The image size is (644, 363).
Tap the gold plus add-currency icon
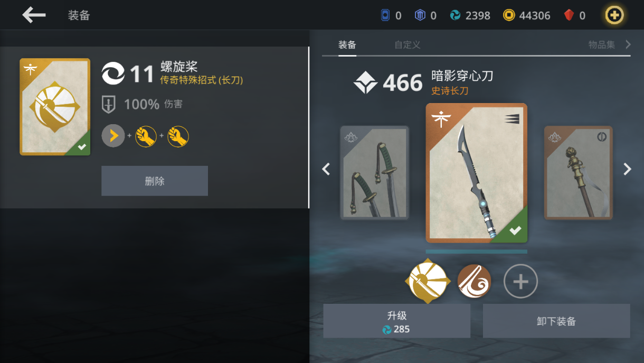(614, 15)
